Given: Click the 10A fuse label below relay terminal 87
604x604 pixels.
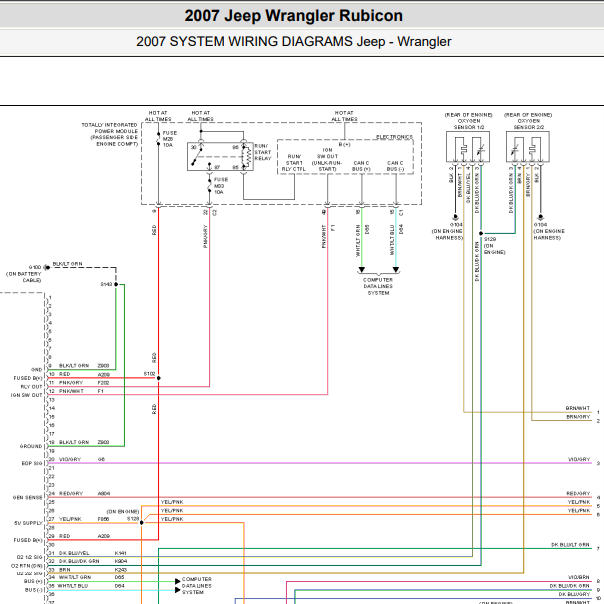Looking at the screenshot, I should [221, 186].
